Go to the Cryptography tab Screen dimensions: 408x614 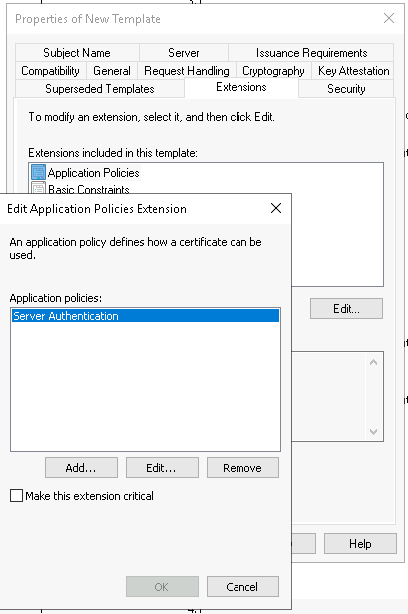(x=273, y=71)
